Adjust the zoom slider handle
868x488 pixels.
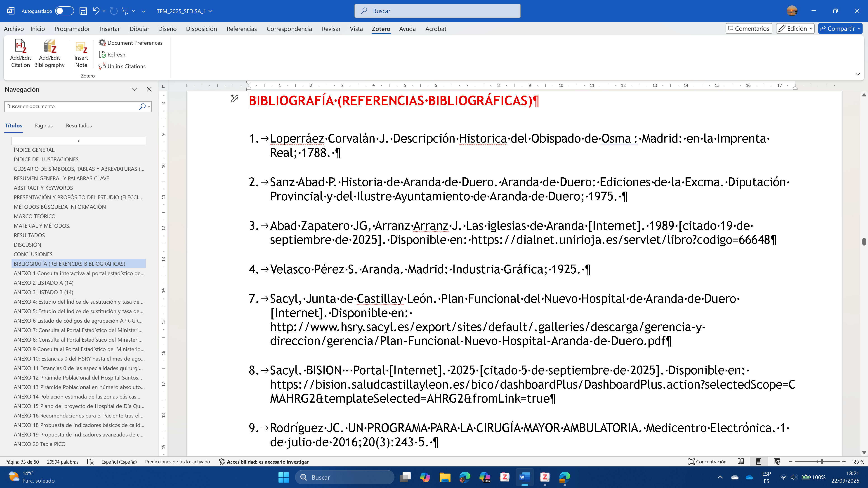click(821, 462)
